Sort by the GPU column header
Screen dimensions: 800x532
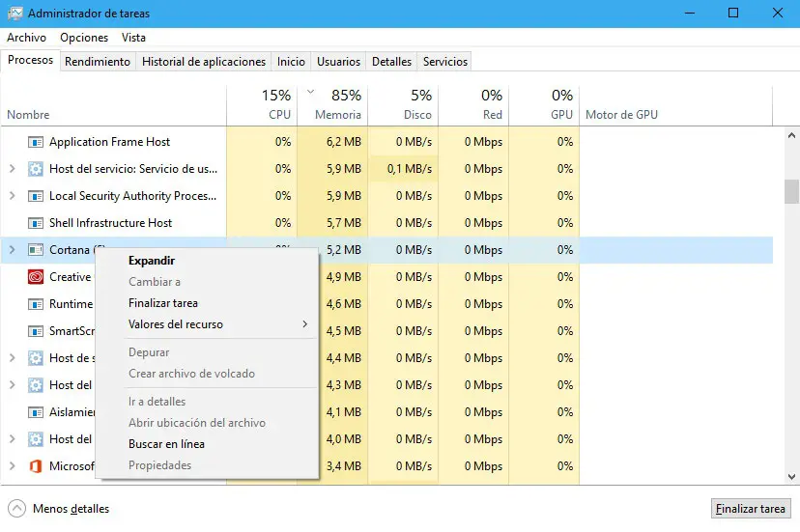(x=543, y=105)
